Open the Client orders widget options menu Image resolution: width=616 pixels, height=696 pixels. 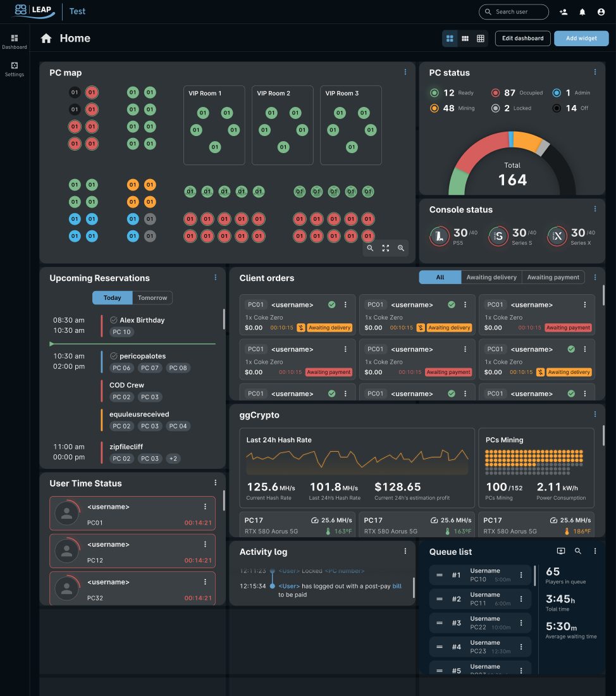click(x=595, y=277)
